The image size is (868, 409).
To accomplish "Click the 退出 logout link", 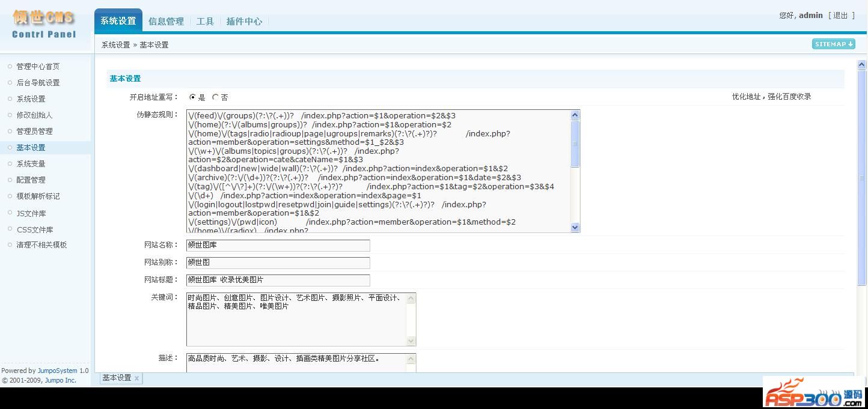I will click(x=840, y=16).
